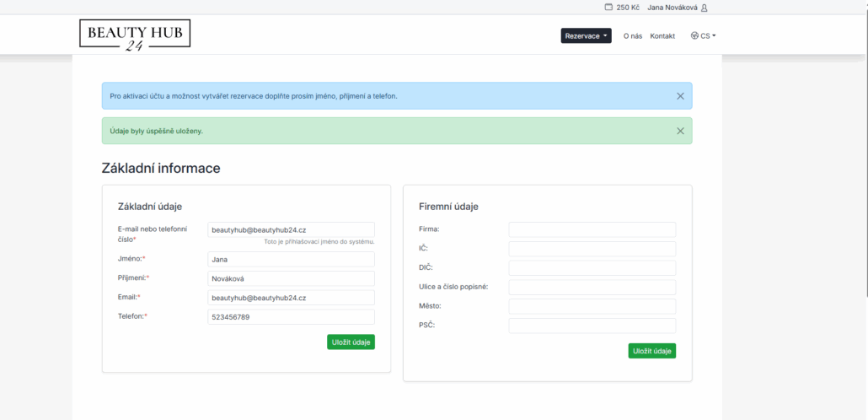Click the Město city field

pos(592,306)
